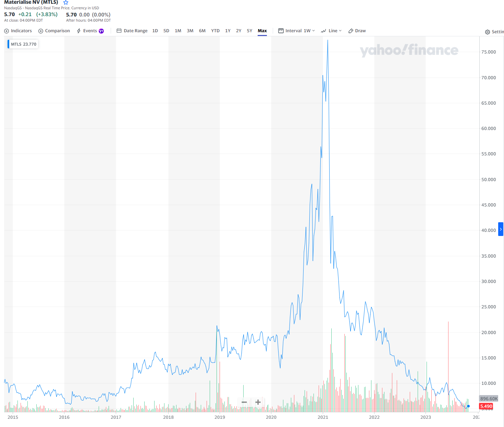Click the Comparison plus icon
This screenshot has width=504, height=427.
[41, 31]
